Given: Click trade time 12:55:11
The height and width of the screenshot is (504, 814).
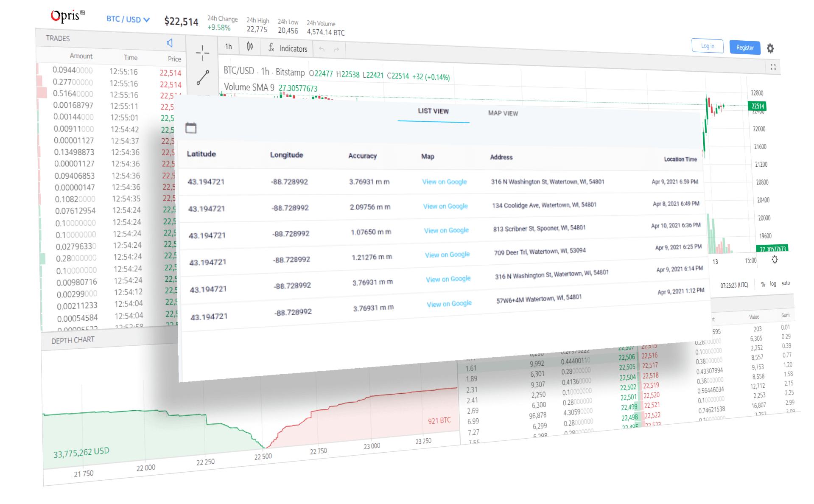Looking at the screenshot, I should 124,106.
